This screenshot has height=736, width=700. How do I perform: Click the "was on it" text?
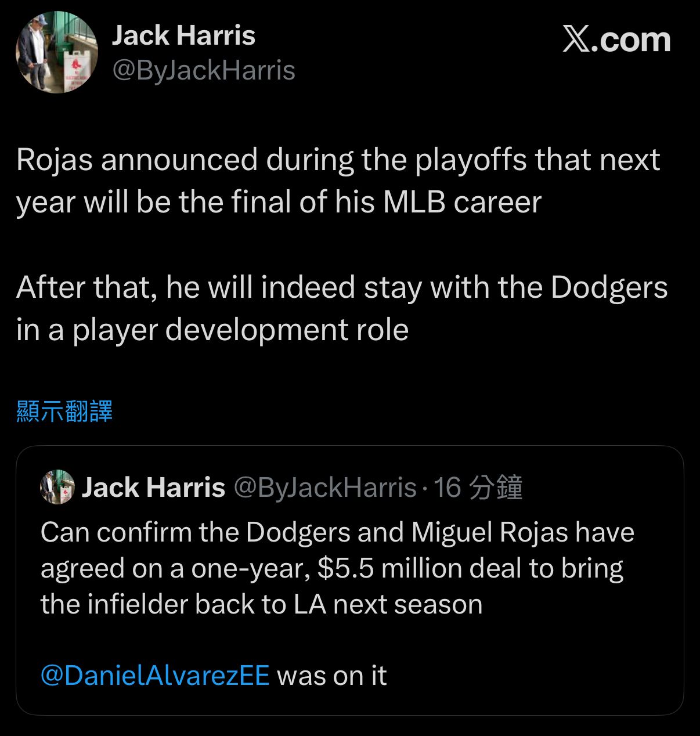(332, 675)
